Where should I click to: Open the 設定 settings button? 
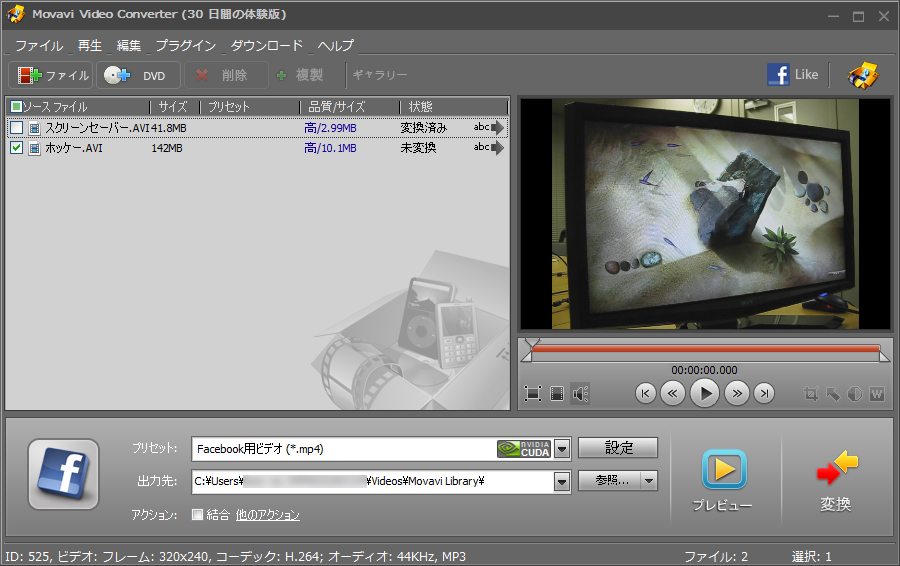point(618,447)
